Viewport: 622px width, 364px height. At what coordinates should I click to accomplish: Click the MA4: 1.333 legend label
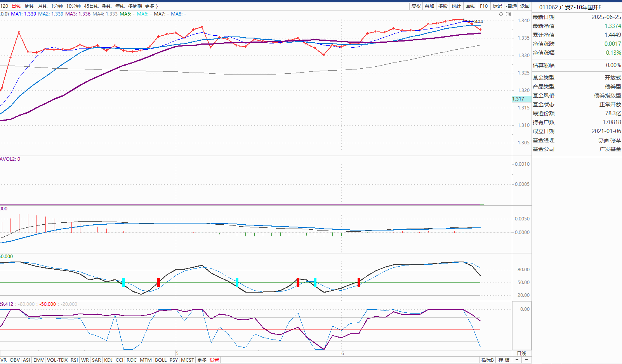pyautogui.click(x=105, y=14)
